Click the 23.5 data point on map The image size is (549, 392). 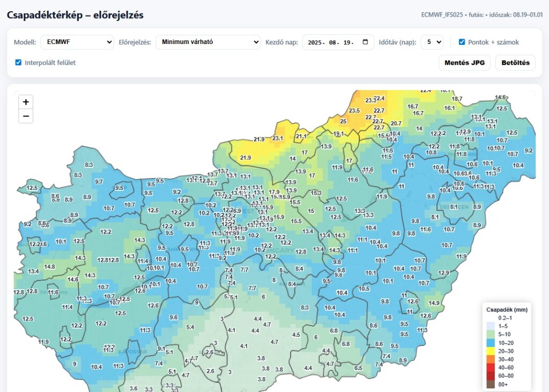click(354, 111)
